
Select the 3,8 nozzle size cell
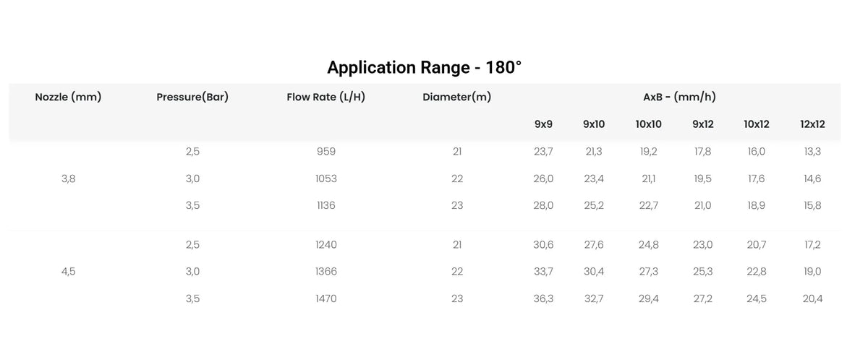68,178
